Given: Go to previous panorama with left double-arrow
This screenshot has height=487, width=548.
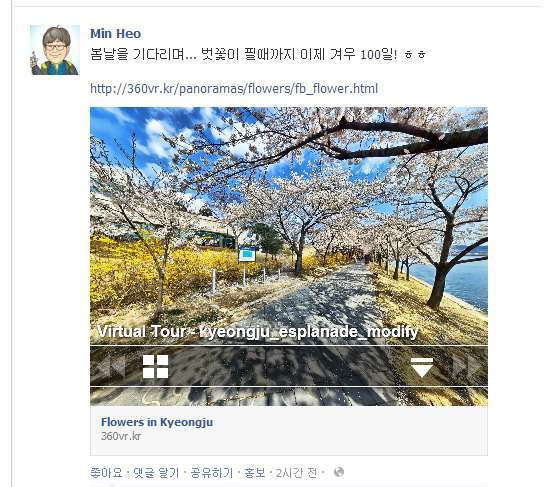Looking at the screenshot, I should click(x=111, y=366).
